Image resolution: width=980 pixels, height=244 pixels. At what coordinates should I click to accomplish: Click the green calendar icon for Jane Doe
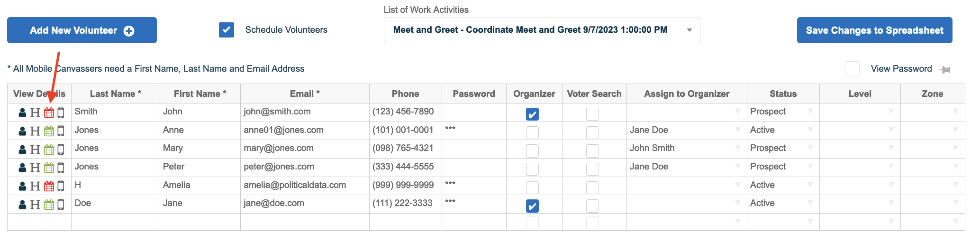[x=49, y=205]
